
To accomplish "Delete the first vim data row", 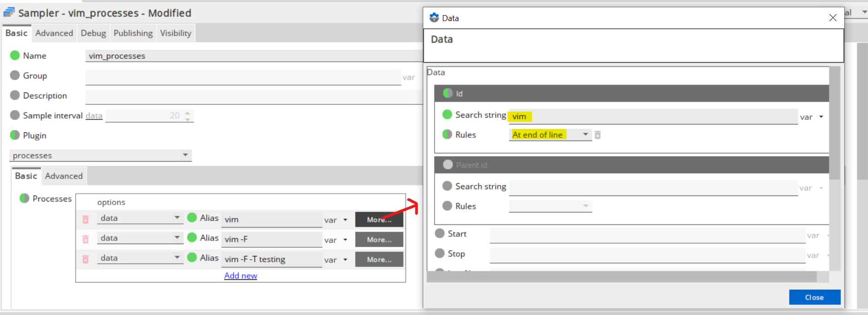I will 86,219.
